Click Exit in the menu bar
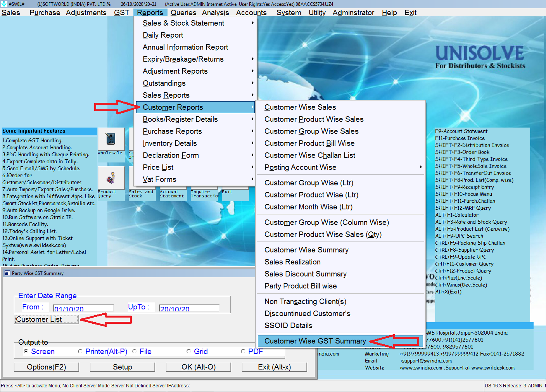 [410, 12]
